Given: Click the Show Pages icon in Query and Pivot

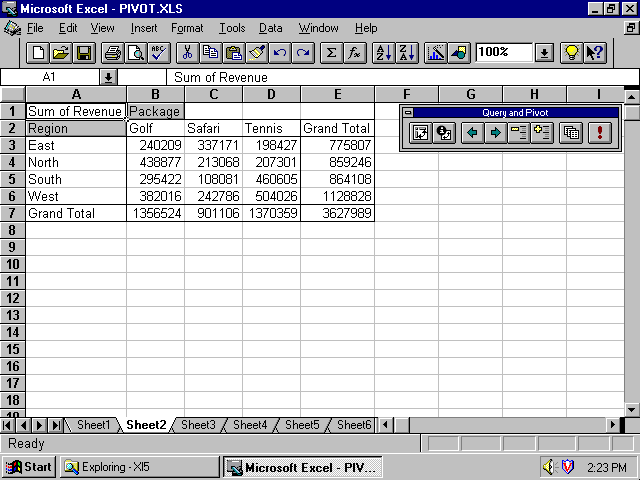Looking at the screenshot, I should pos(571,133).
